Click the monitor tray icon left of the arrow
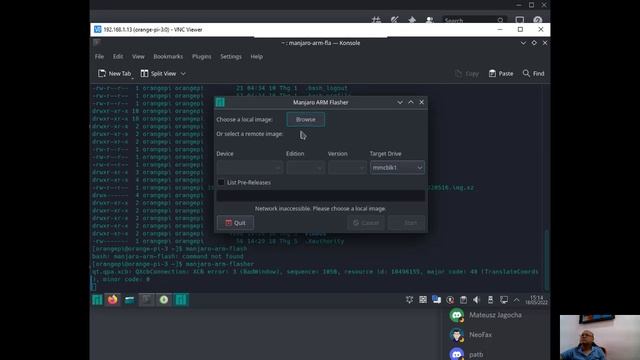The image size is (640, 360). [x=504, y=300]
